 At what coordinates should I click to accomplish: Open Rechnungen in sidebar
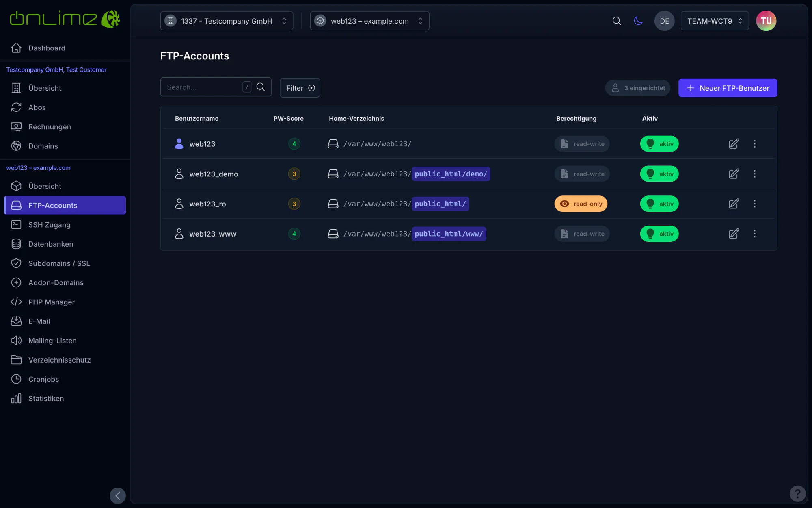65,127
